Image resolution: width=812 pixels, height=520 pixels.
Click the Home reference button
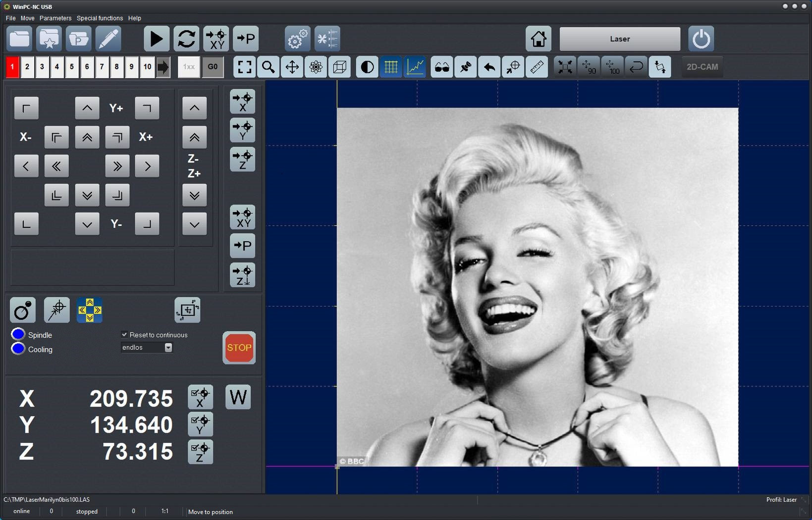pyautogui.click(x=539, y=39)
